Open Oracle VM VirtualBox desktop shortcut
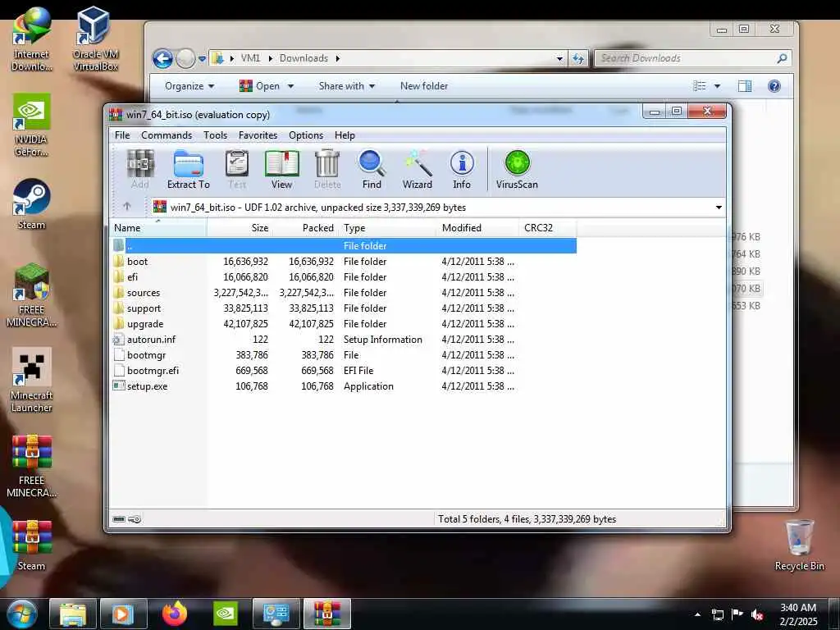The image size is (840, 630). pyautogui.click(x=95, y=39)
